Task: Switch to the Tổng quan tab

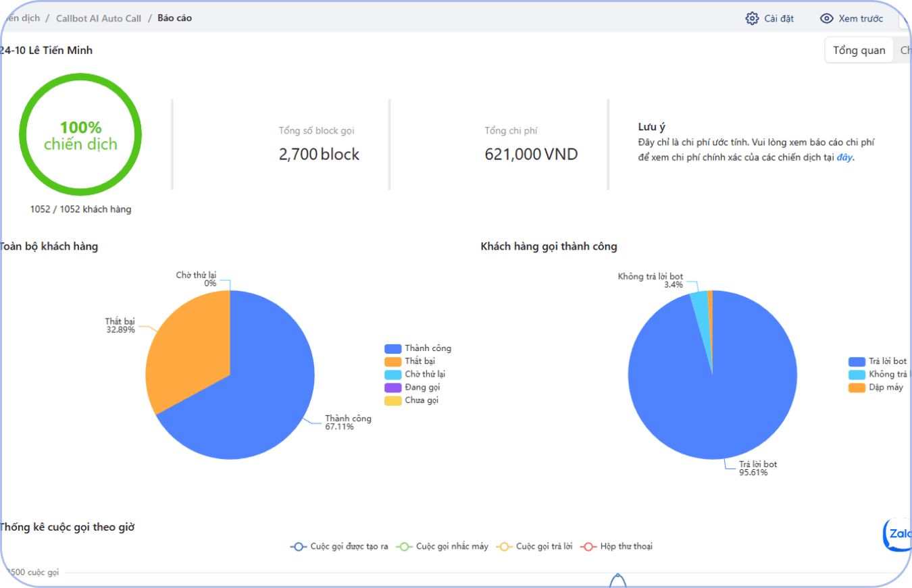Action: tap(859, 51)
